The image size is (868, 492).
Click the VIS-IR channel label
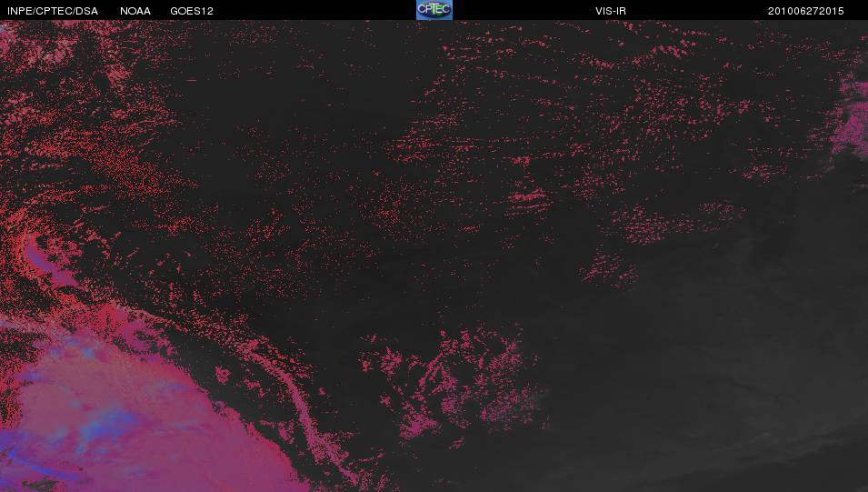[611, 11]
